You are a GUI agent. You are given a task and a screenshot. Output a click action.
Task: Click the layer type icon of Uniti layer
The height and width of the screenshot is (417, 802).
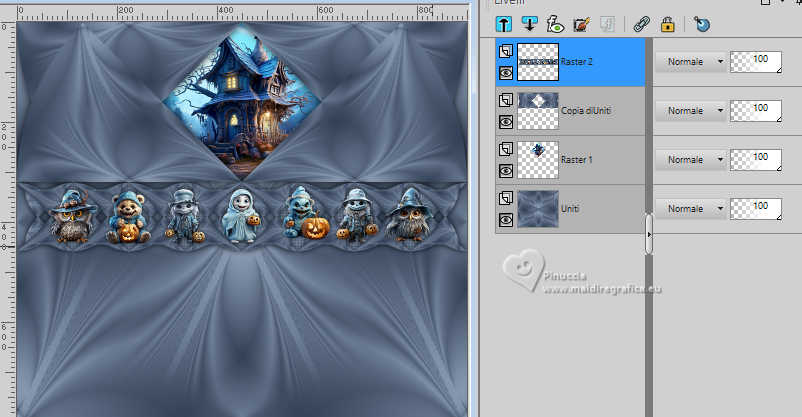coord(506,198)
